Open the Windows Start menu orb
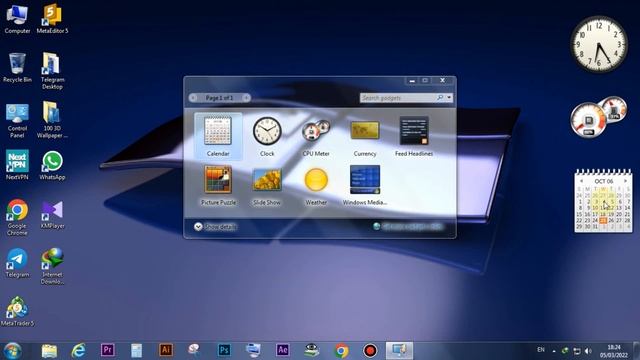The height and width of the screenshot is (360, 640). point(12,351)
